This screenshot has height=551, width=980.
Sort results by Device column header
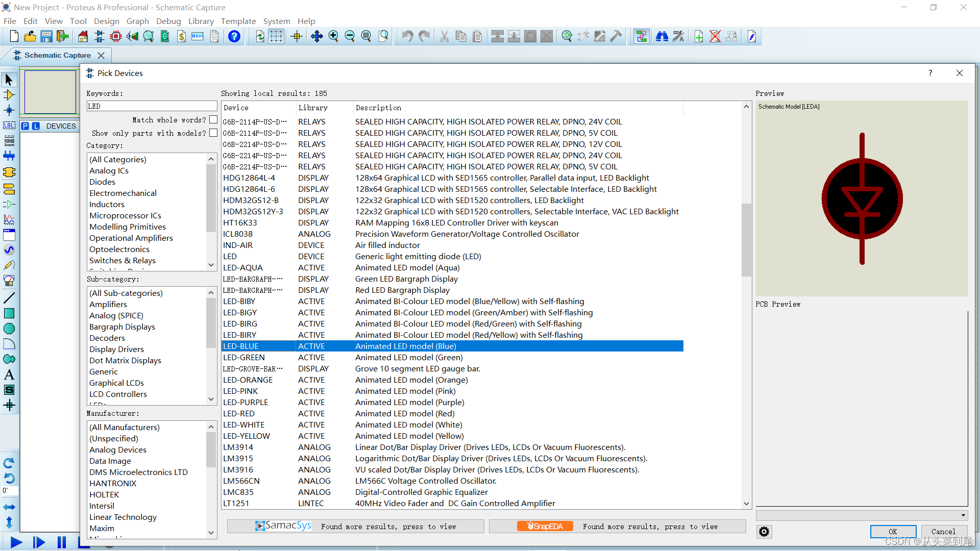(259, 108)
